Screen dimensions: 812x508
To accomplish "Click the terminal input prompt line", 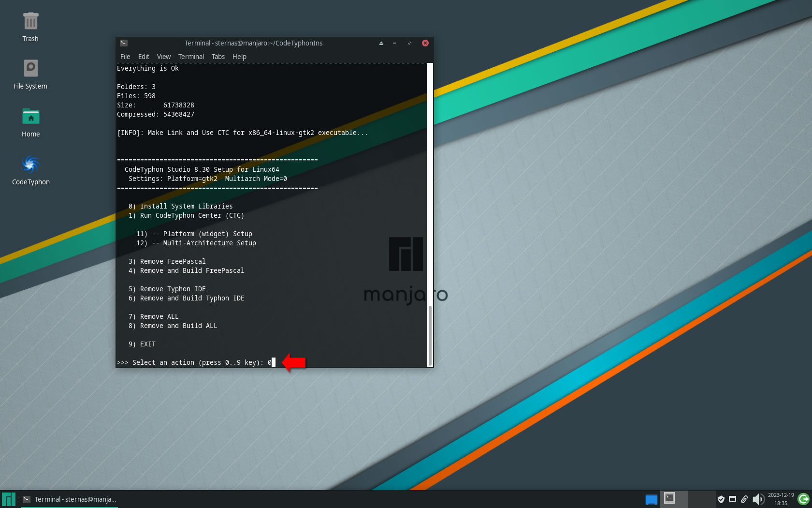I will (196, 362).
